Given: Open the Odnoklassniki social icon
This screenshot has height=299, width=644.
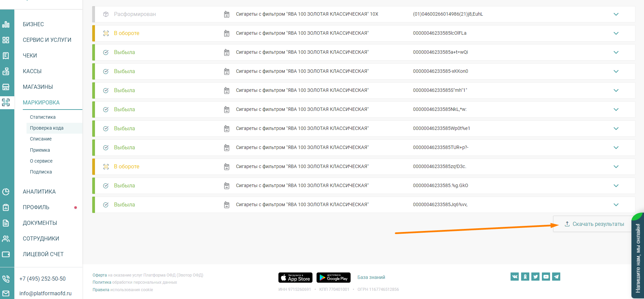Looking at the screenshot, I should point(525,277).
